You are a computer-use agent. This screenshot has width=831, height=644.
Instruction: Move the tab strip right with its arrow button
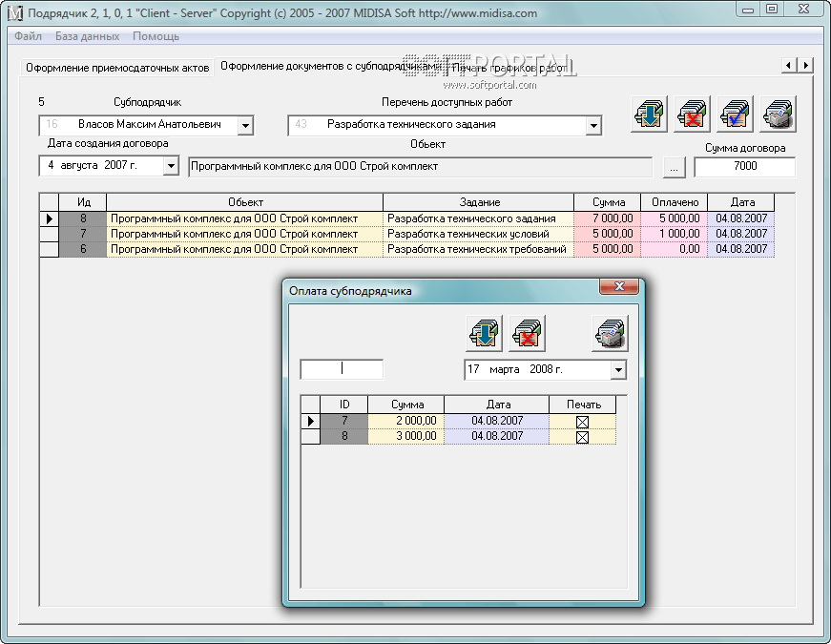805,65
